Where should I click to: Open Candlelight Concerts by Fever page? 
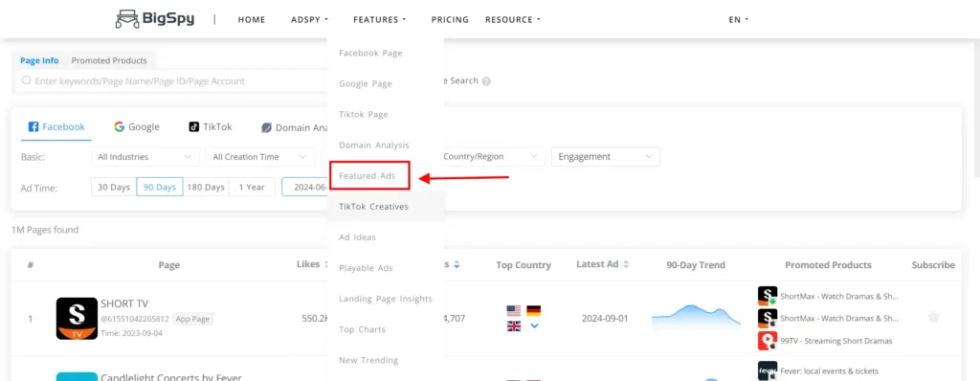pos(171,377)
